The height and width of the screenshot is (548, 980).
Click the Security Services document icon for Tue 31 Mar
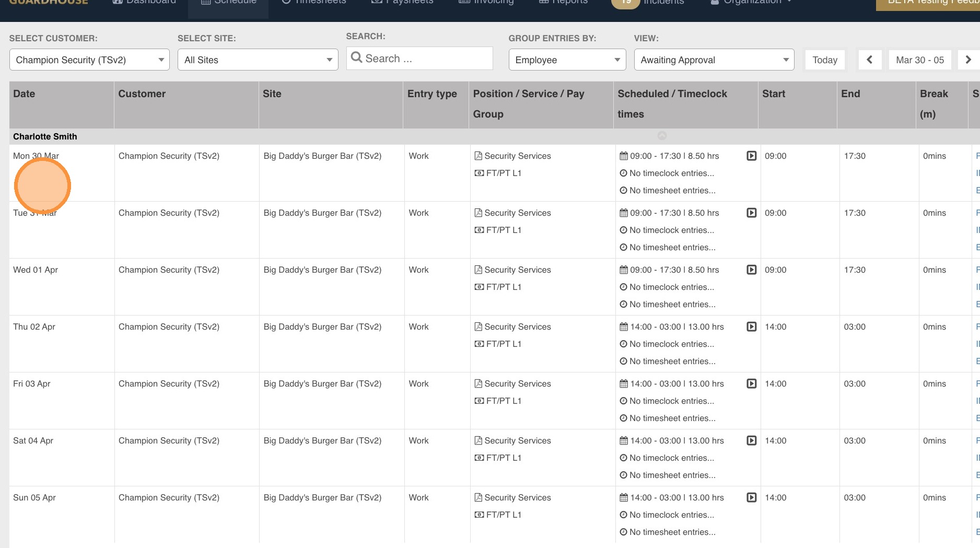(x=478, y=213)
